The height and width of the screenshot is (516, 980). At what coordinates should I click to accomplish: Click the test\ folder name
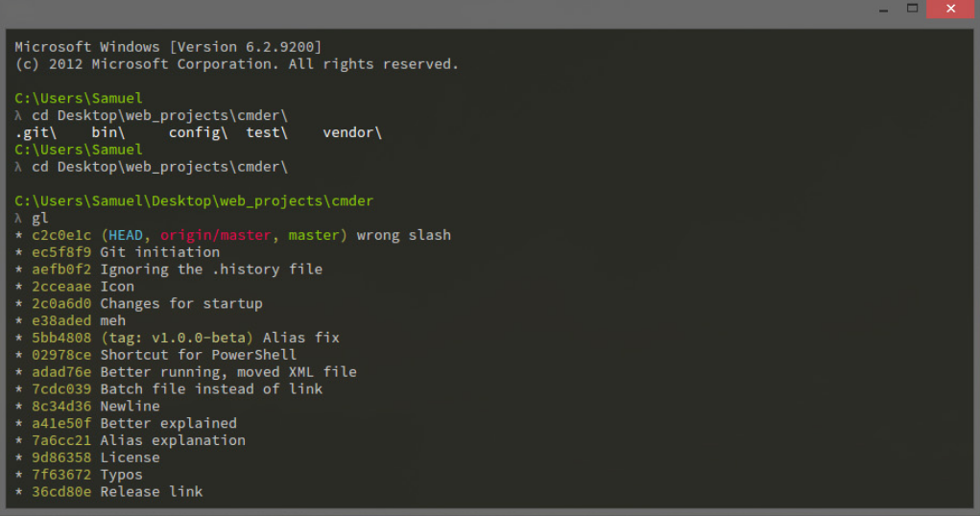coord(267,132)
